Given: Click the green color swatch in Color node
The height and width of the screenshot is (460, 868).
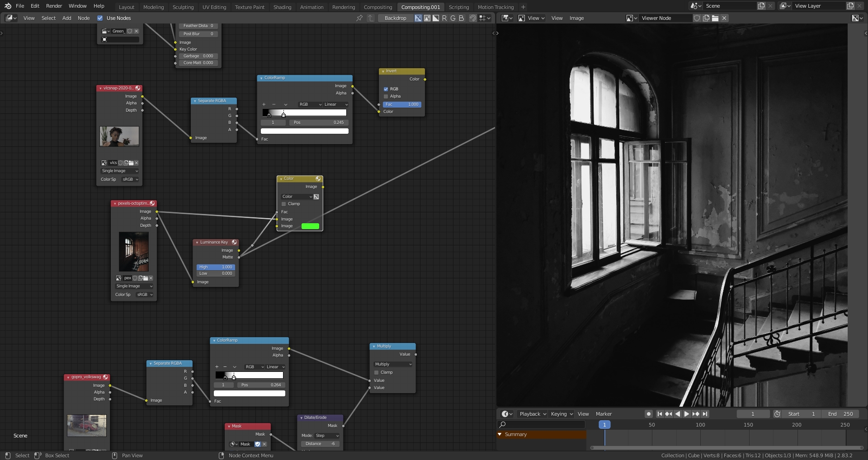Looking at the screenshot, I should (310, 226).
